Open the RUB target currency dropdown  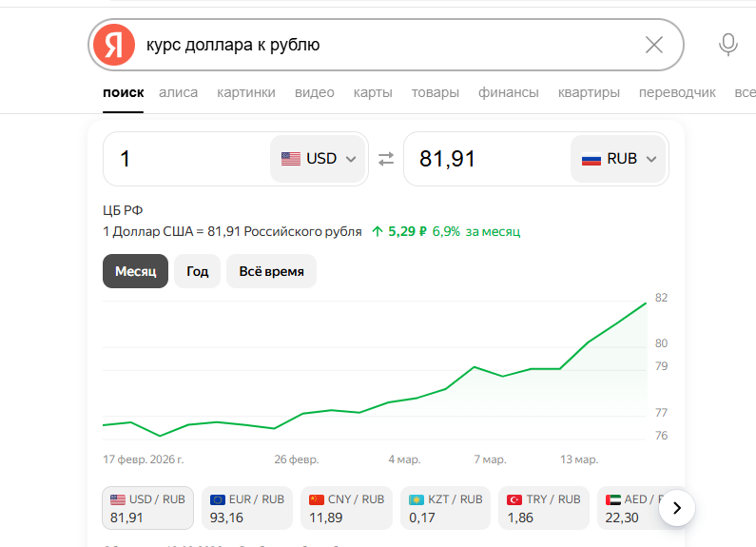click(619, 159)
